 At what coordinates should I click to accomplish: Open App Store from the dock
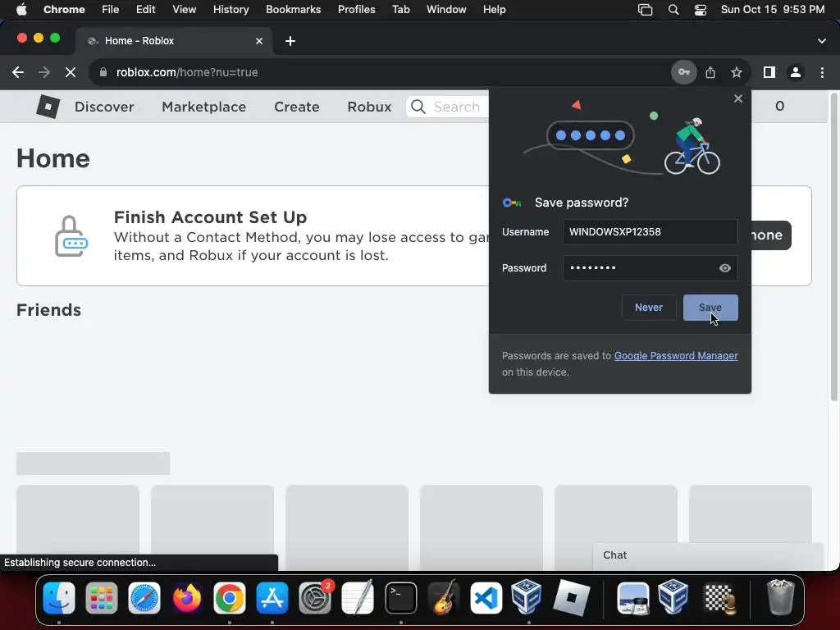pyautogui.click(x=272, y=598)
